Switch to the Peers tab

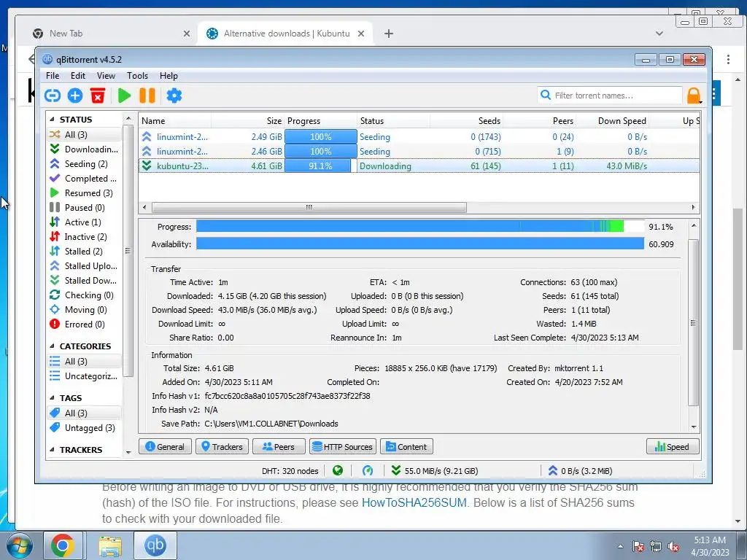(279, 447)
